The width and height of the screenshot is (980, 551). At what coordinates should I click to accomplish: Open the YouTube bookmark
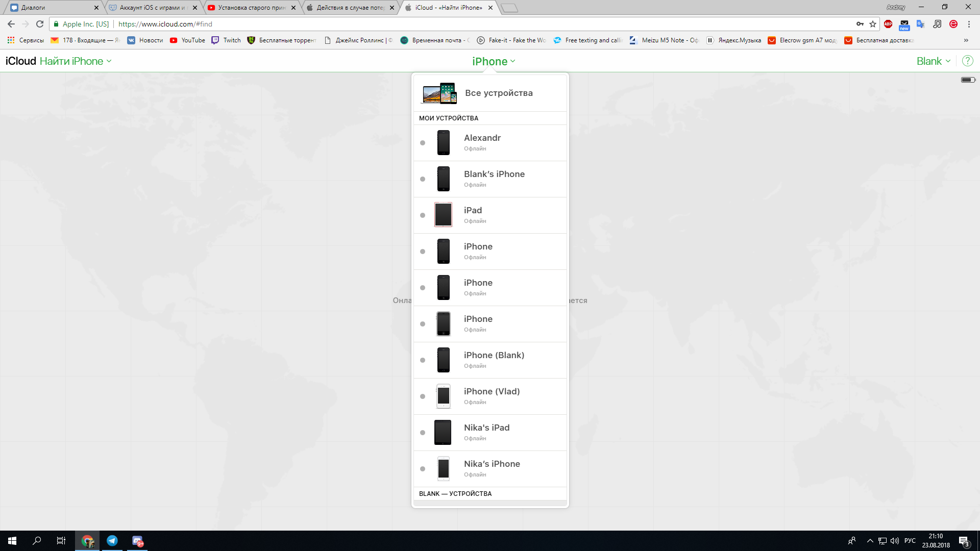[187, 40]
